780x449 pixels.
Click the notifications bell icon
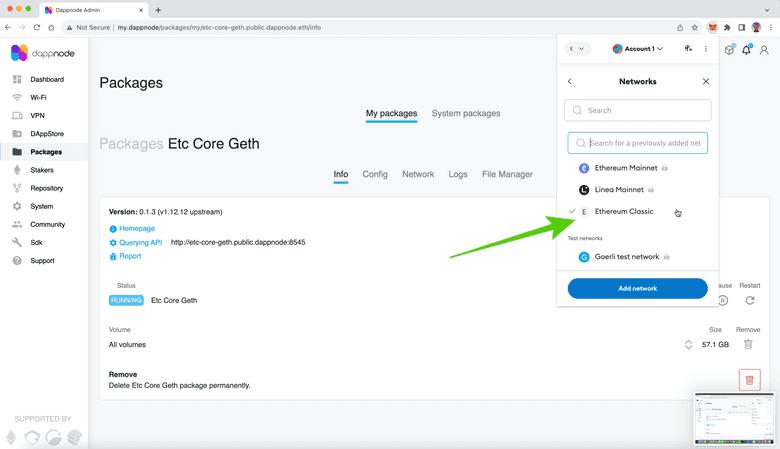(746, 50)
